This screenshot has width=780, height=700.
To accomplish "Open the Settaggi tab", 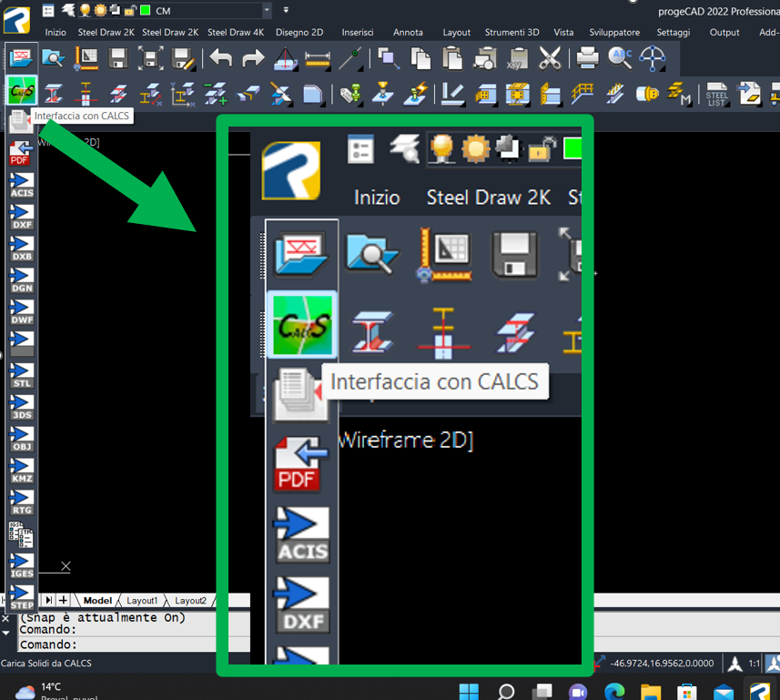I will point(673,33).
